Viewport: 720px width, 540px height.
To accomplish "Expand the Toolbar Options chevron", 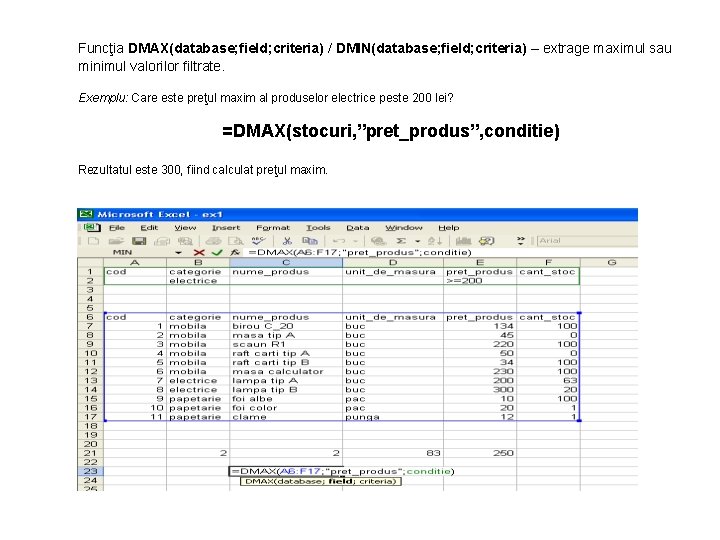I will pyautogui.click(x=521, y=241).
